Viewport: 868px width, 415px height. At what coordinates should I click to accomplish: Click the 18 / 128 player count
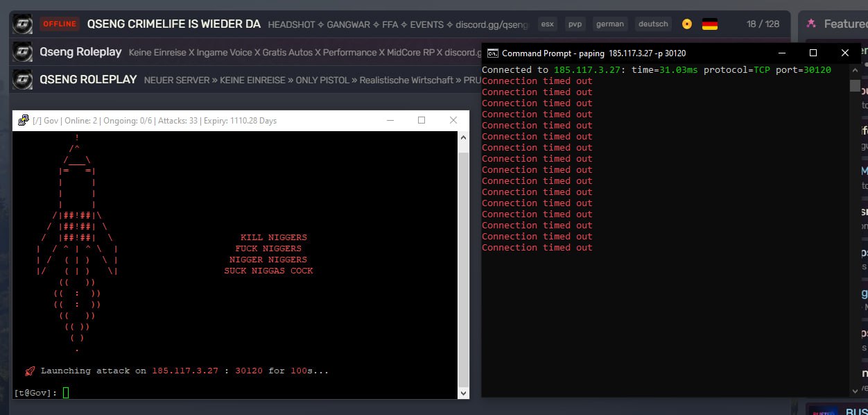pos(763,24)
